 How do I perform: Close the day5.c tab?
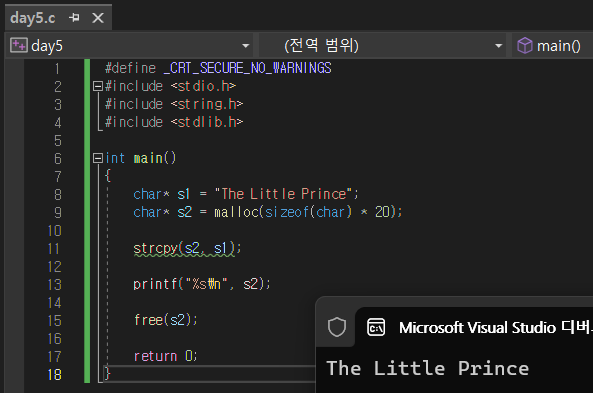click(98, 18)
